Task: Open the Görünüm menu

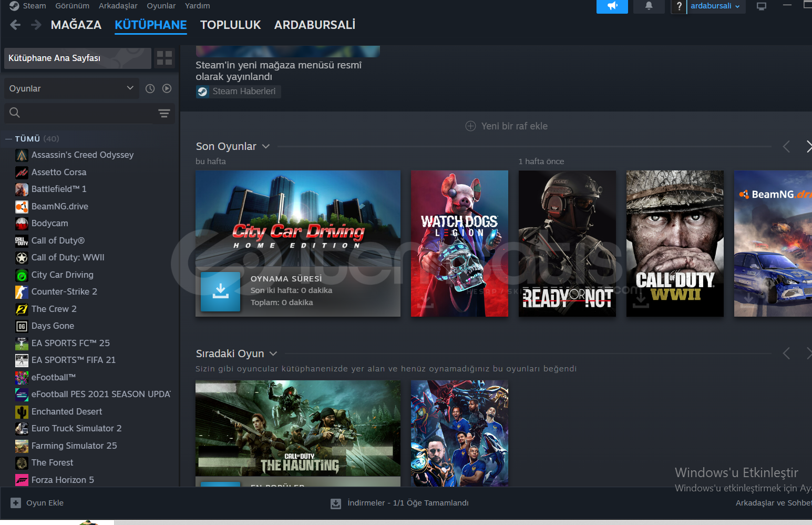Action: pos(72,6)
